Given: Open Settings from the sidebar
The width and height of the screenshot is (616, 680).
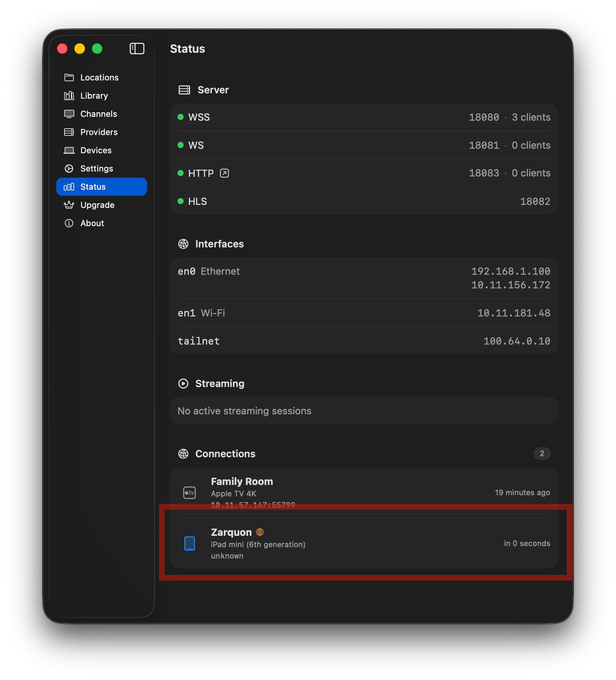Looking at the screenshot, I should click(97, 168).
